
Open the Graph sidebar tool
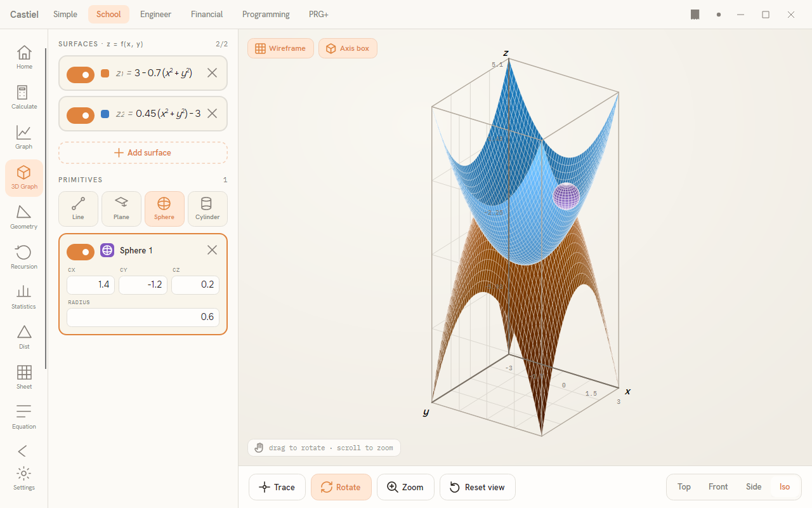tap(24, 137)
